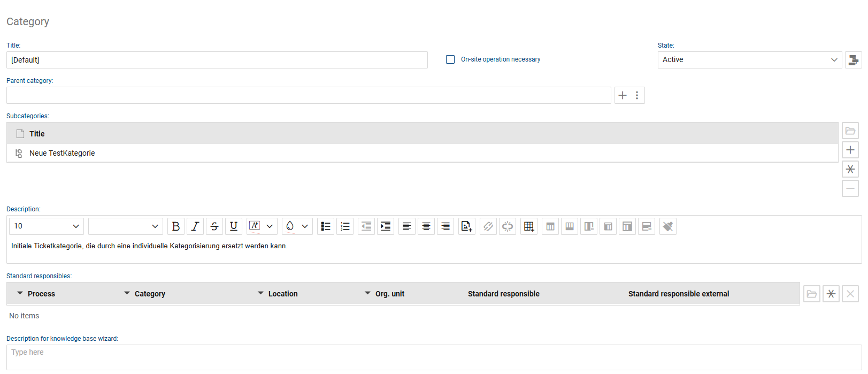Click the remove link icon

click(x=508, y=226)
